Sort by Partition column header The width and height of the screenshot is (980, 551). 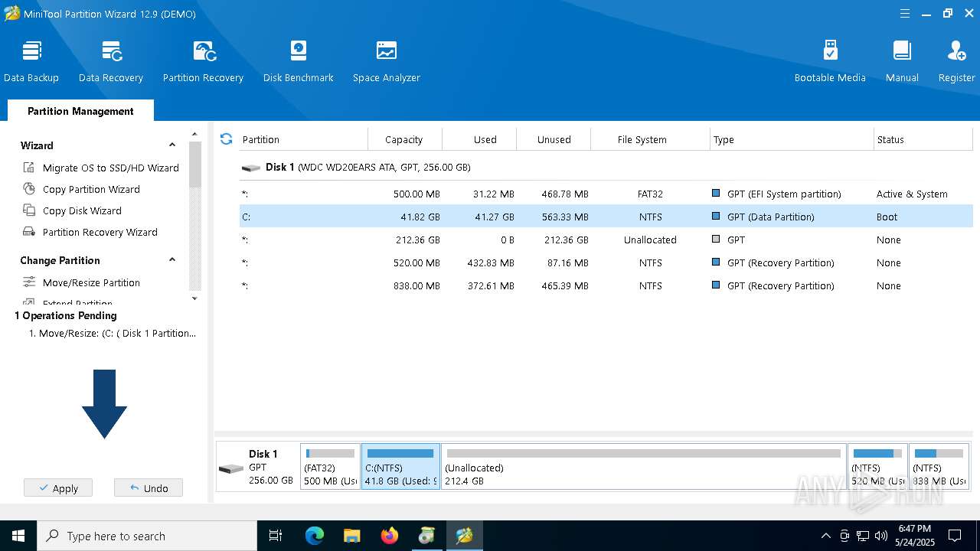303,139
